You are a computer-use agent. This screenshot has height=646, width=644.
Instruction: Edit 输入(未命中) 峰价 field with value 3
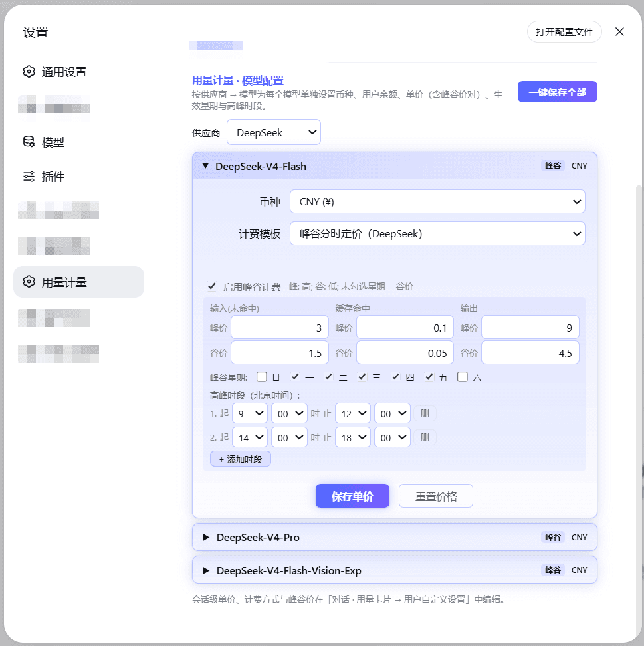(280, 328)
